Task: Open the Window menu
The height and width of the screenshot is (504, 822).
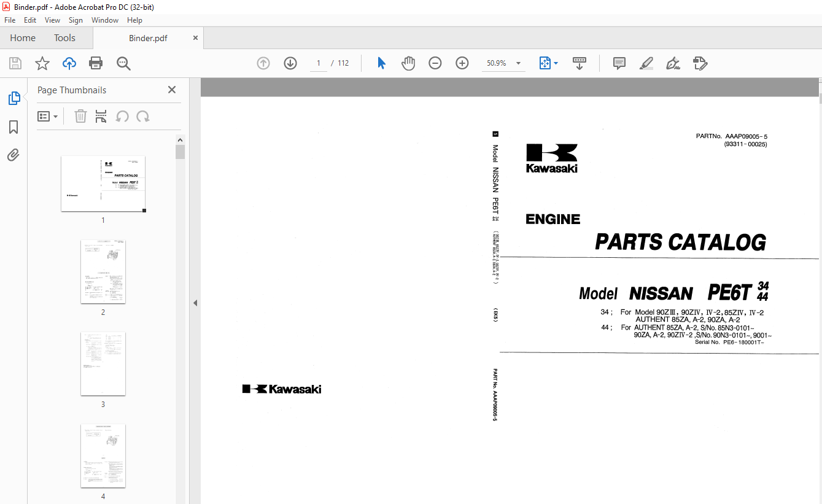Action: tap(105, 20)
